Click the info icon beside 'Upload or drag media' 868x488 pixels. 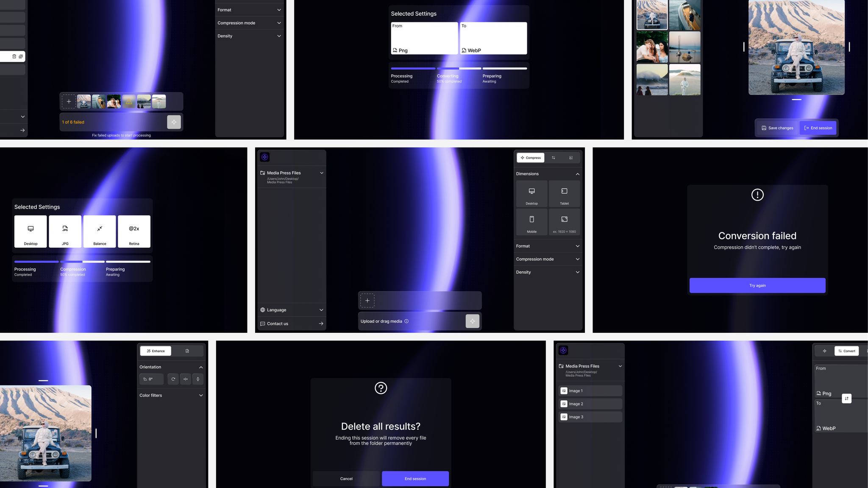point(406,321)
